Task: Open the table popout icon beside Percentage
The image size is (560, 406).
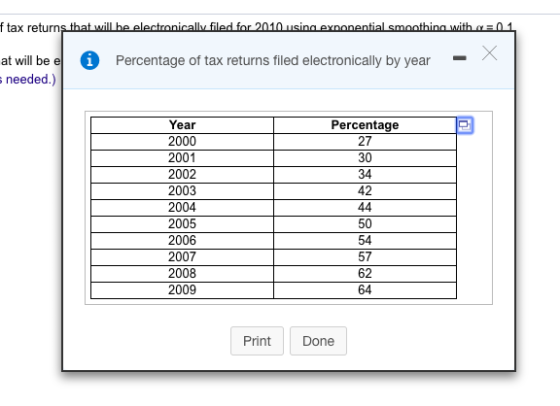Action: (465, 125)
